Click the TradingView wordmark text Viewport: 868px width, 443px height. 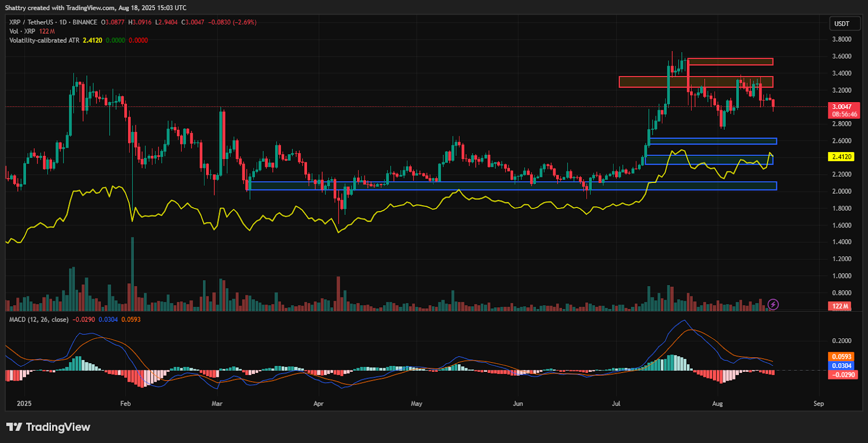point(58,427)
